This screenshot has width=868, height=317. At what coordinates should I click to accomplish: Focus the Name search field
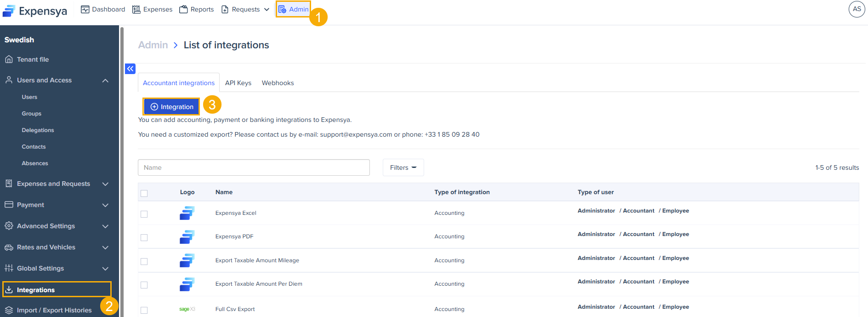[x=254, y=167]
